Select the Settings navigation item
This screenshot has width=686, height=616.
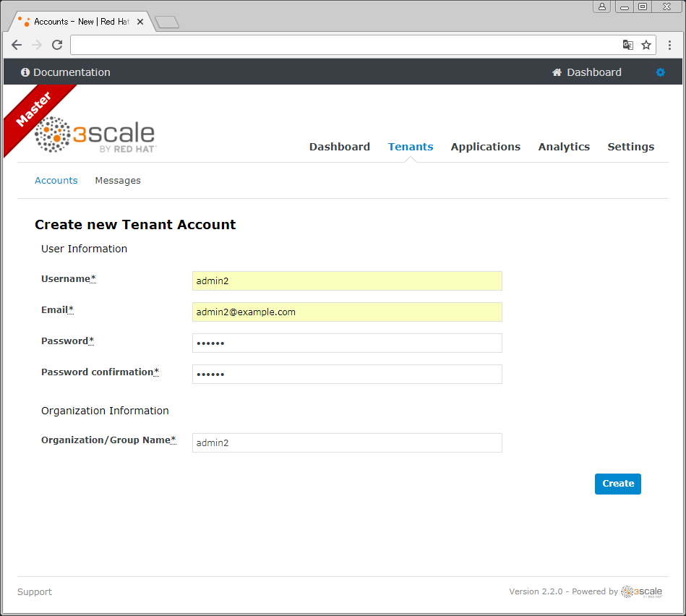[x=630, y=147]
